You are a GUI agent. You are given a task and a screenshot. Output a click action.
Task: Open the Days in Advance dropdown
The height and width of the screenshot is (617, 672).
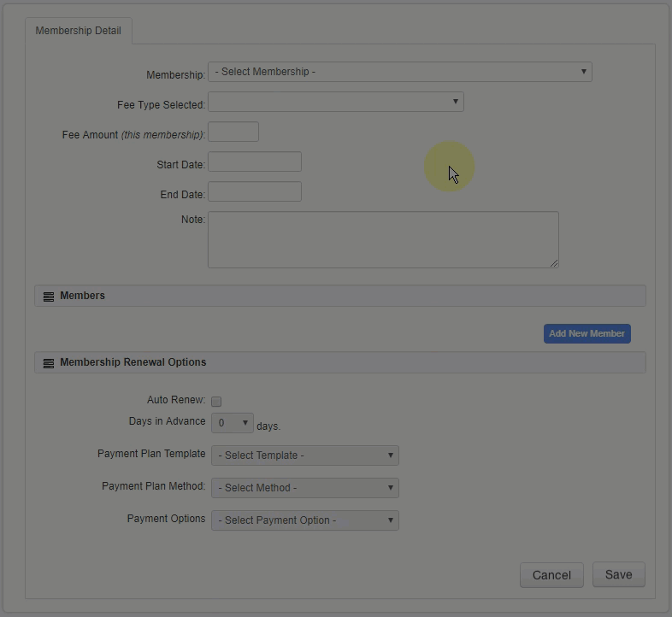(x=232, y=423)
